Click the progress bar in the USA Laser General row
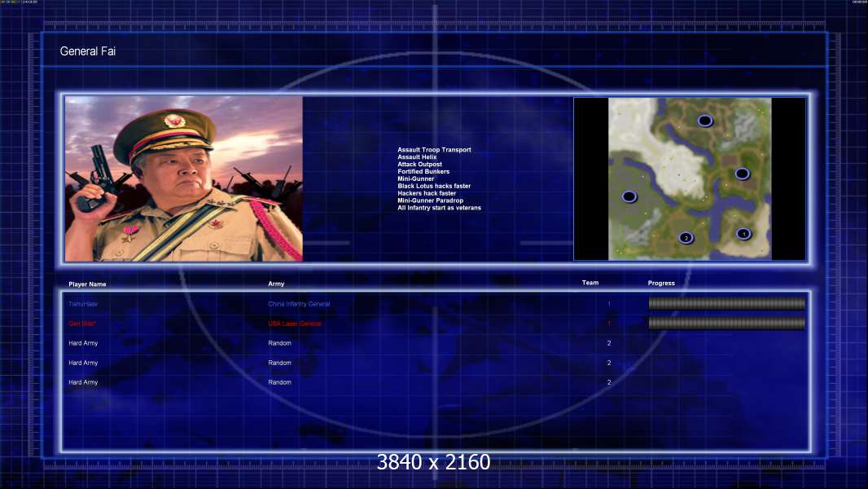Viewport: 868px width, 489px height. click(727, 323)
